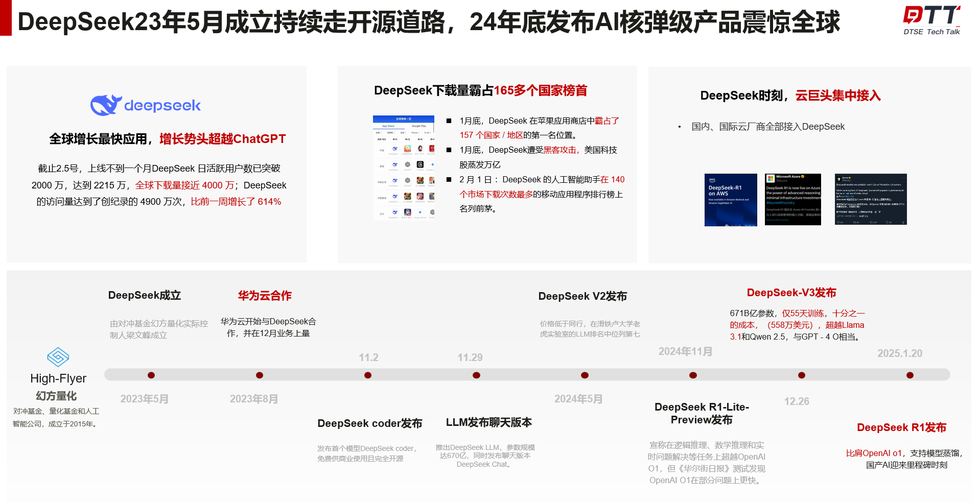The image size is (980, 502).
Task: Open the dark tweet screenshot right of Azure image
Action: (x=871, y=199)
